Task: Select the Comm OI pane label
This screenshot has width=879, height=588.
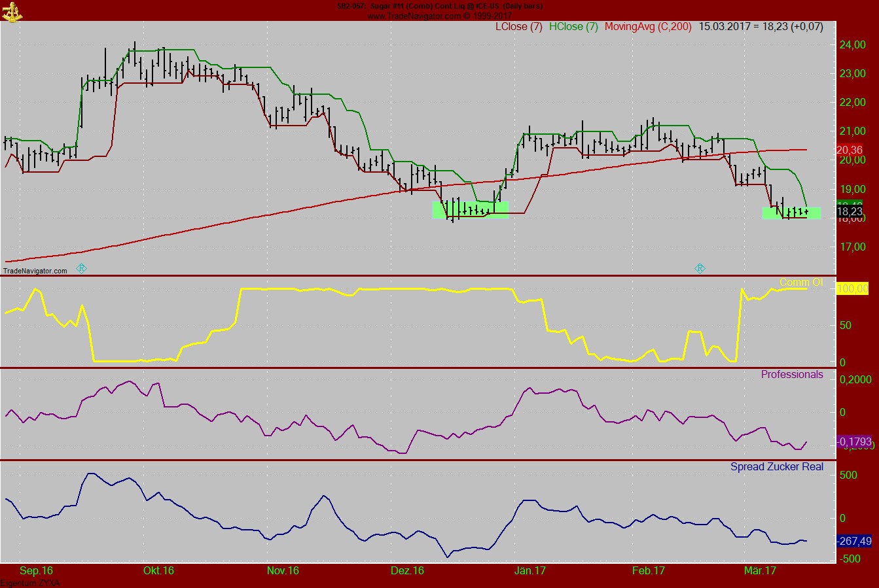Action: (801, 283)
